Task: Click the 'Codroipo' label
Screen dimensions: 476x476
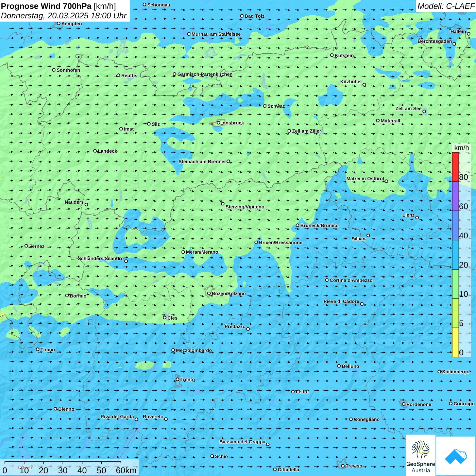Action: pos(464,404)
